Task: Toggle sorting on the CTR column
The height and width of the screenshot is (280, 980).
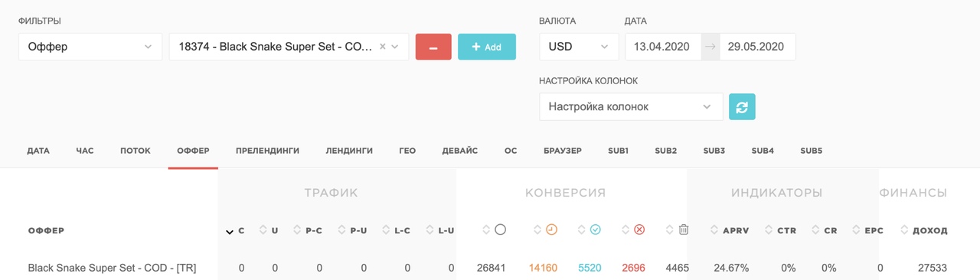Action: point(786,230)
